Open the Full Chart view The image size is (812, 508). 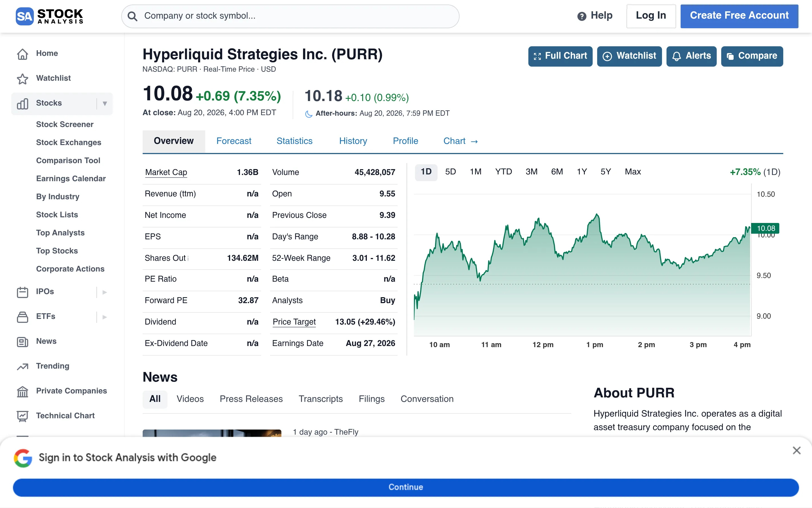click(560, 56)
